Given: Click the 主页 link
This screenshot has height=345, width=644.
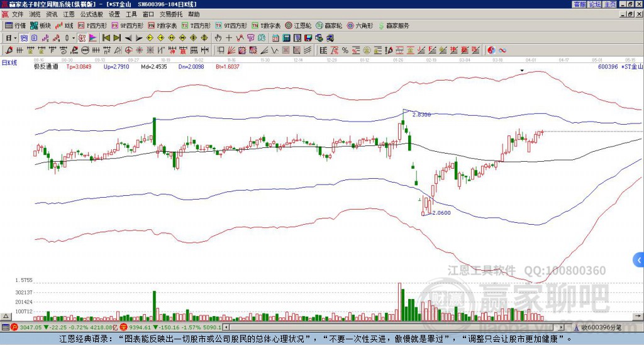Looking at the screenshot, I should click(610, 4).
